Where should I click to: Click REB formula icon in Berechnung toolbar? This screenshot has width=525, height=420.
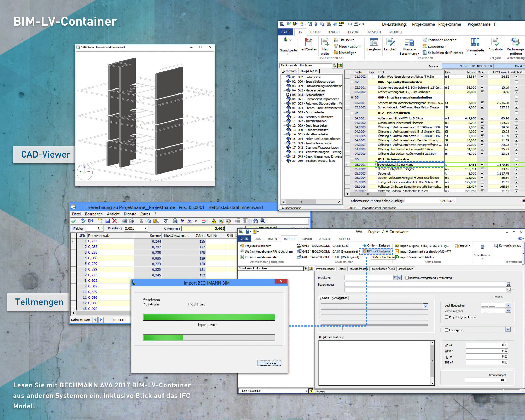pyautogui.click(x=175, y=221)
